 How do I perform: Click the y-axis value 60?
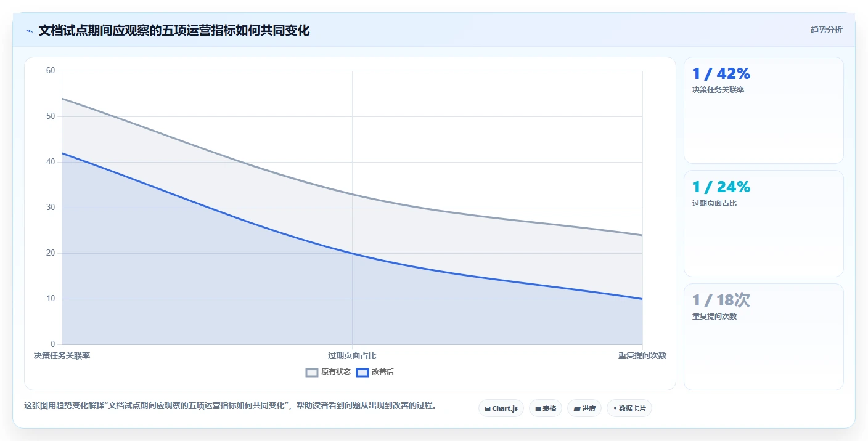(51, 71)
